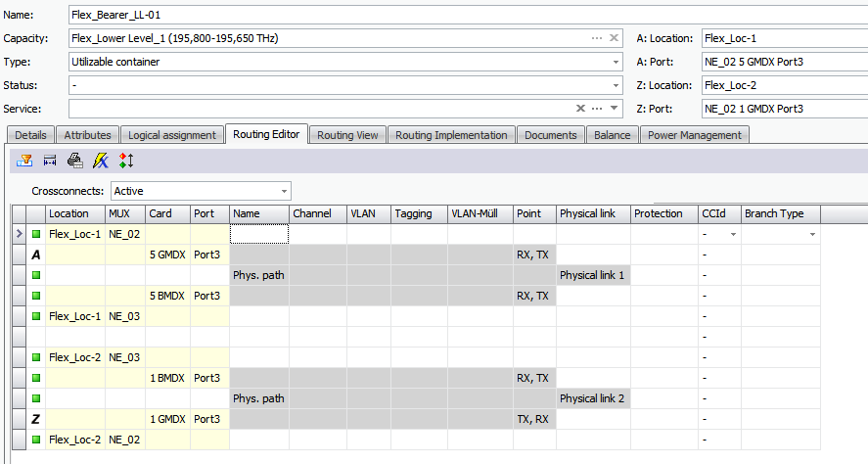Click the editable Name cell in first row
Screen dimensions: 868x464
[259, 234]
